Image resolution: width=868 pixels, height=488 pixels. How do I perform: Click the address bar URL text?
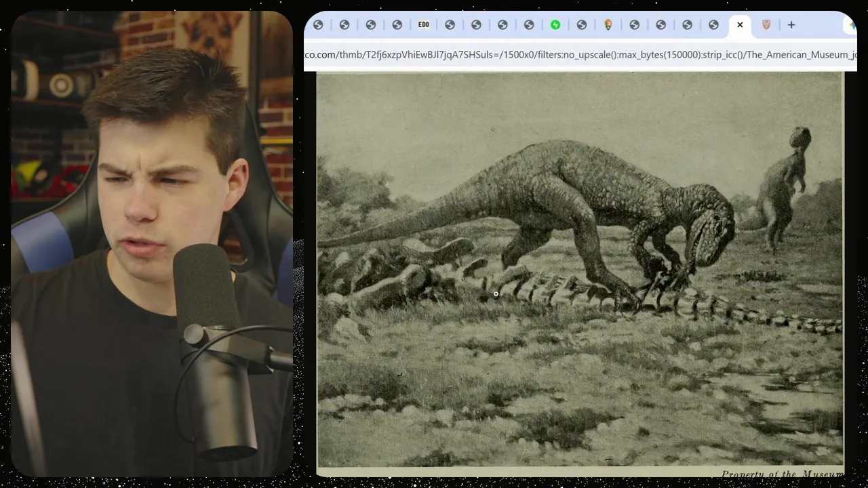click(580, 54)
